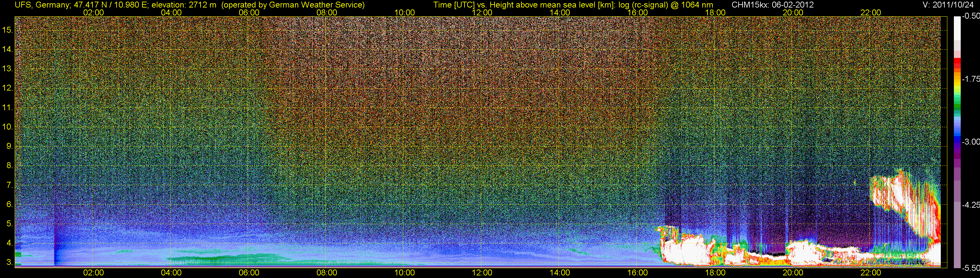The height and width of the screenshot is (278, 980).
Task: Select the text "(operated by German Weather Service)"
Action: (293, 5)
